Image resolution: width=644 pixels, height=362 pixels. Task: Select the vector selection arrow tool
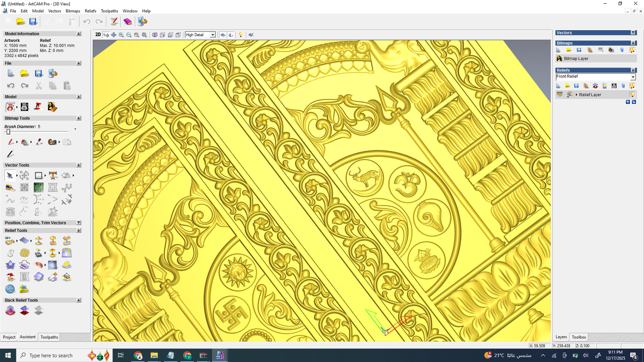[10, 175]
